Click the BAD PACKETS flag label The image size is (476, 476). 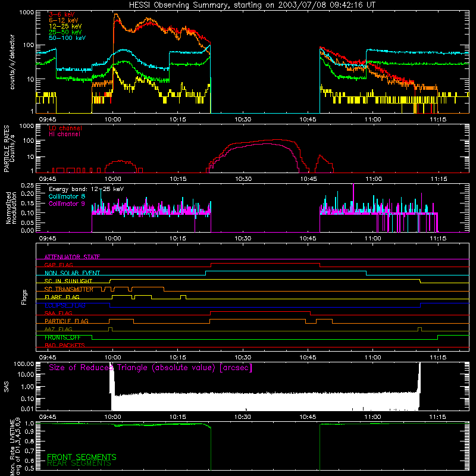pos(65,345)
